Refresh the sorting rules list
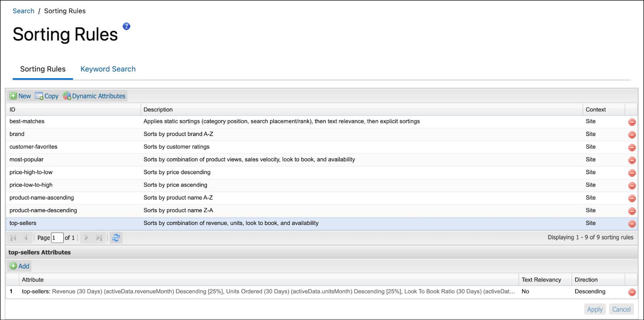This screenshot has height=320, width=644. point(116,238)
